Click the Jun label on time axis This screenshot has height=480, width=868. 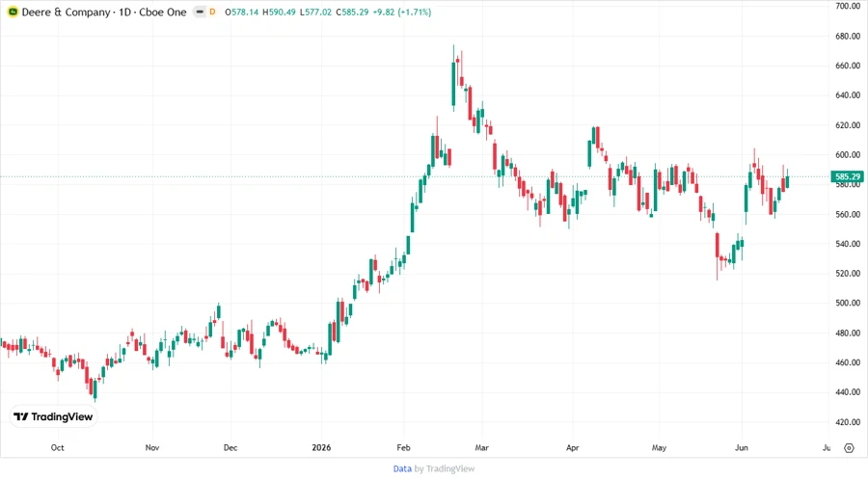tap(742, 447)
